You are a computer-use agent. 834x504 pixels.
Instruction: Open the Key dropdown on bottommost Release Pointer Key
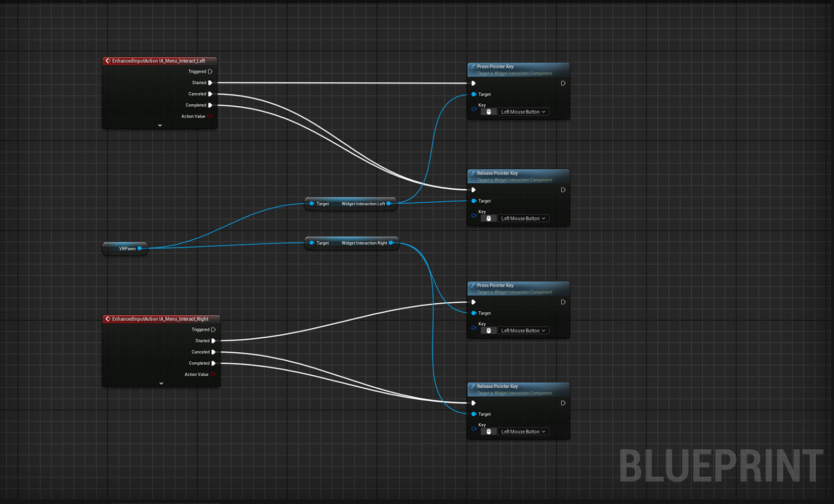click(x=523, y=432)
